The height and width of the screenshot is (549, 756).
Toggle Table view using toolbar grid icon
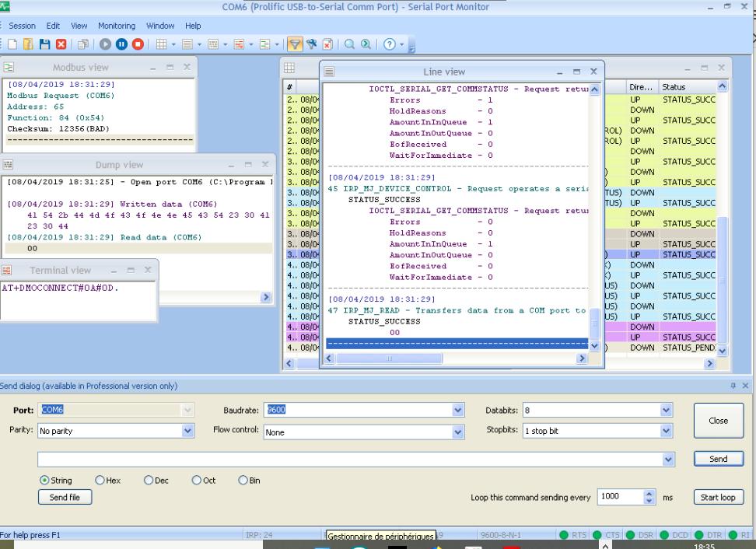click(162, 44)
